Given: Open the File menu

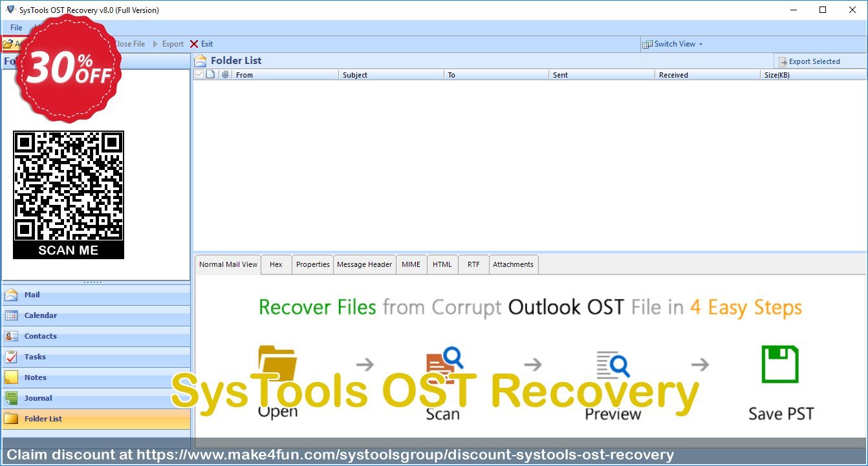Looking at the screenshot, I should 16,28.
